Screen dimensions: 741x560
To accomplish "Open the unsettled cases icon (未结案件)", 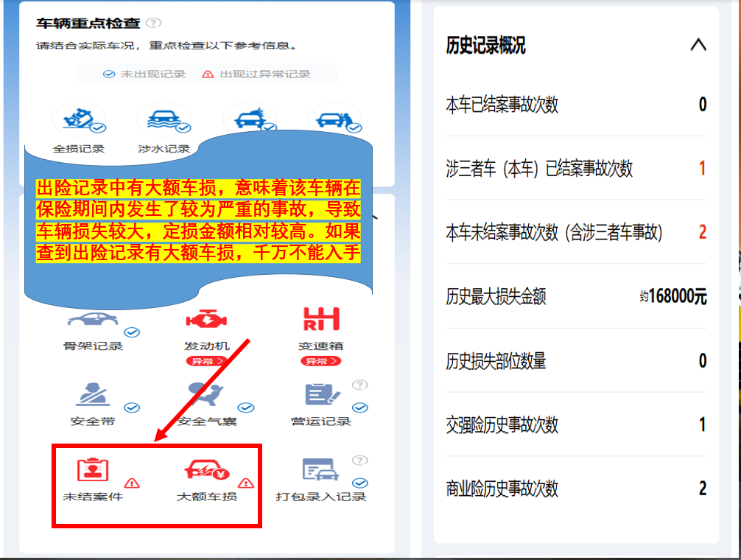I will [93, 470].
